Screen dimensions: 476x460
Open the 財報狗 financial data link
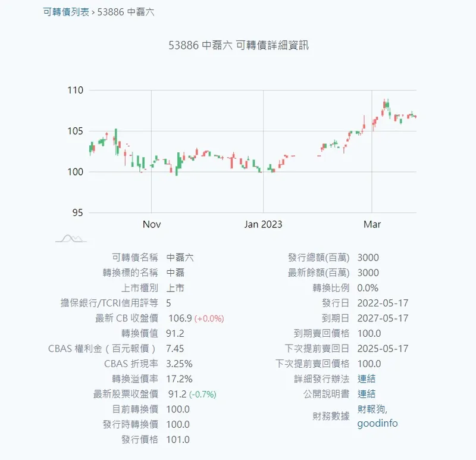[x=372, y=409]
